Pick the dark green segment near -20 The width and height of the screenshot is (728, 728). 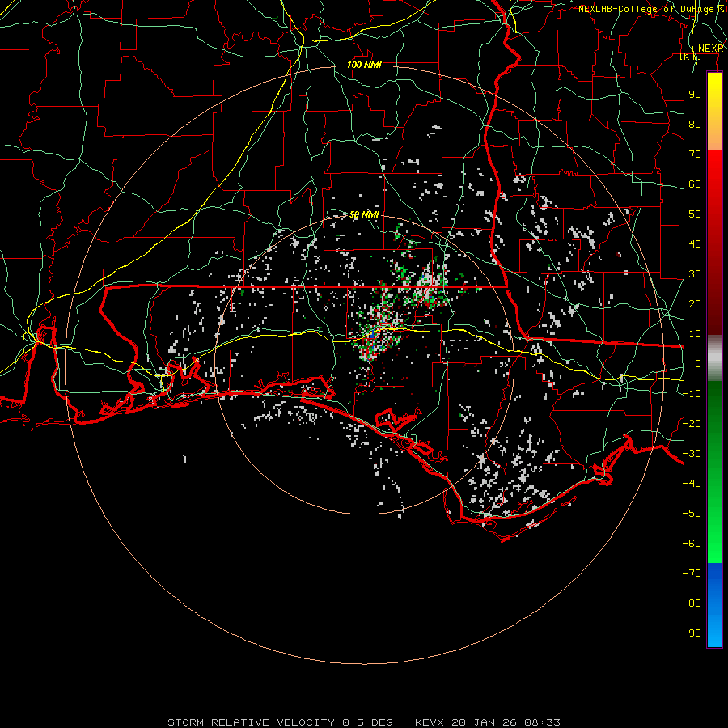[x=714, y=423]
